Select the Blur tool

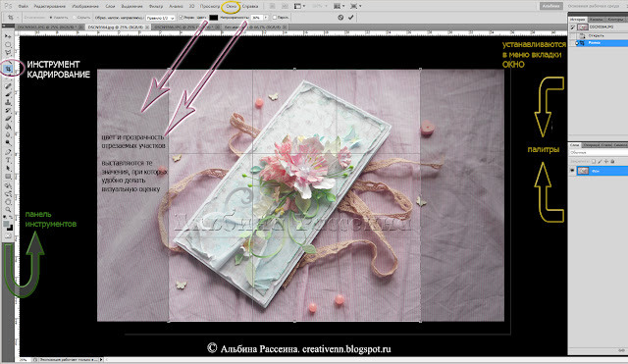pos(8,135)
